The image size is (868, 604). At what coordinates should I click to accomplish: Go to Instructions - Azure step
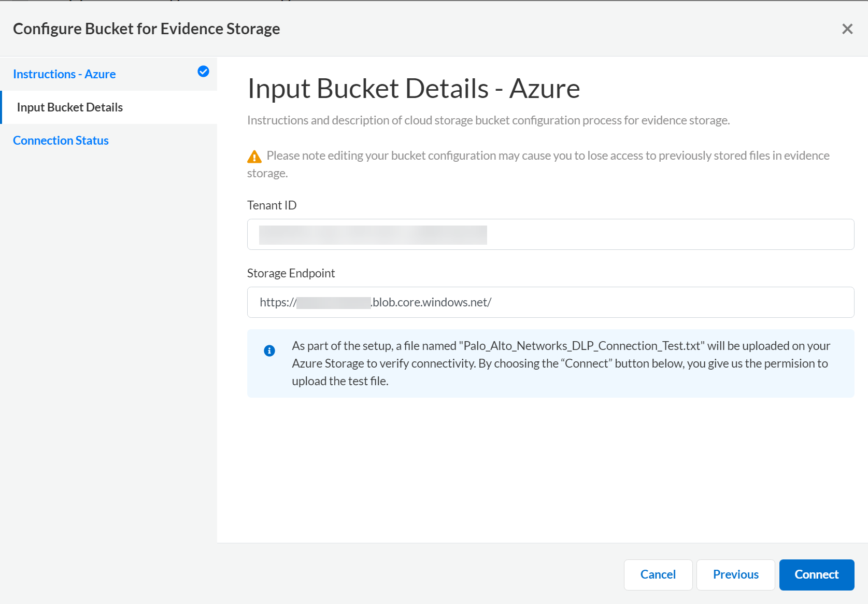(x=64, y=74)
